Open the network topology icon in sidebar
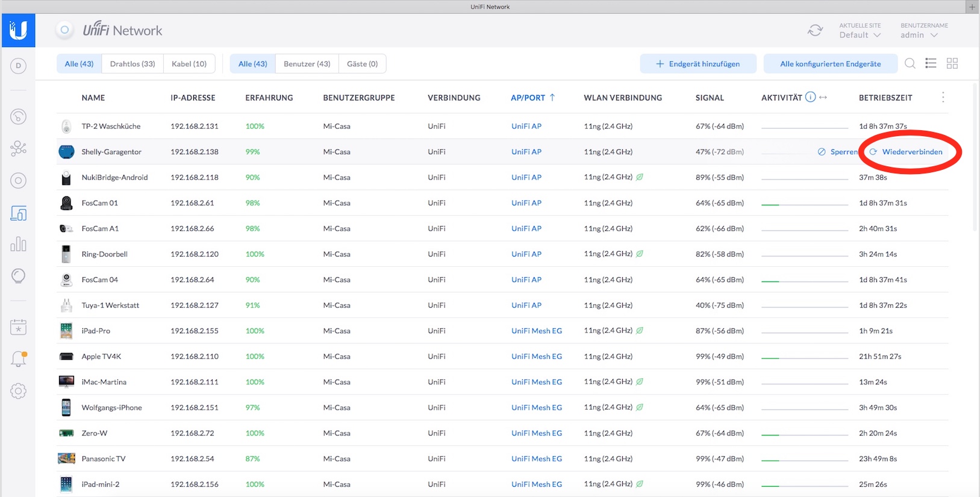Image resolution: width=980 pixels, height=497 pixels. click(18, 148)
